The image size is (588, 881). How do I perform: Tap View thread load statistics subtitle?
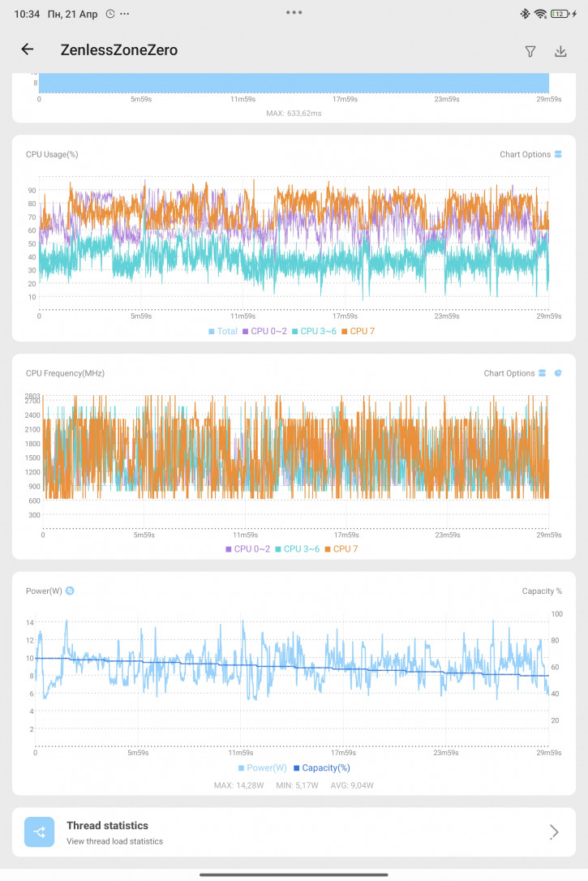(x=114, y=842)
